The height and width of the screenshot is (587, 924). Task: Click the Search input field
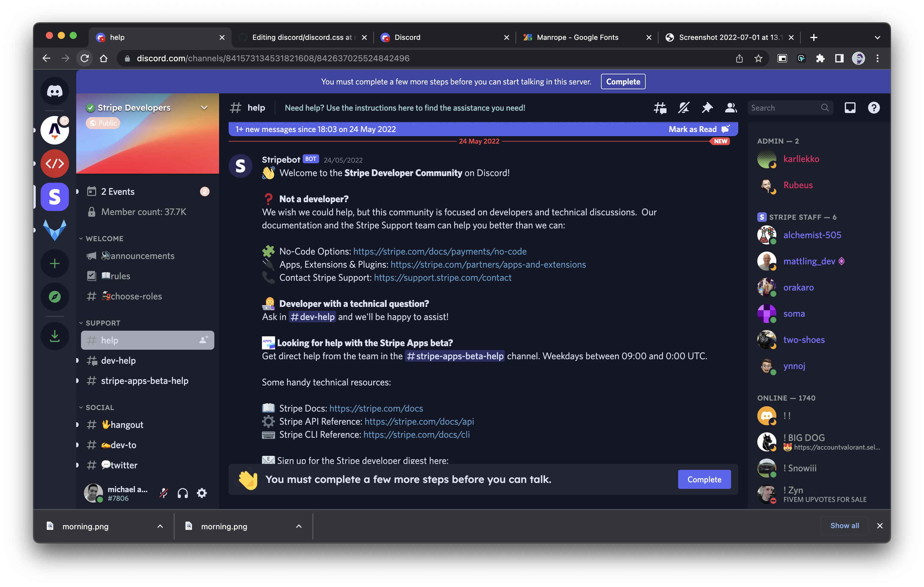[x=784, y=108]
